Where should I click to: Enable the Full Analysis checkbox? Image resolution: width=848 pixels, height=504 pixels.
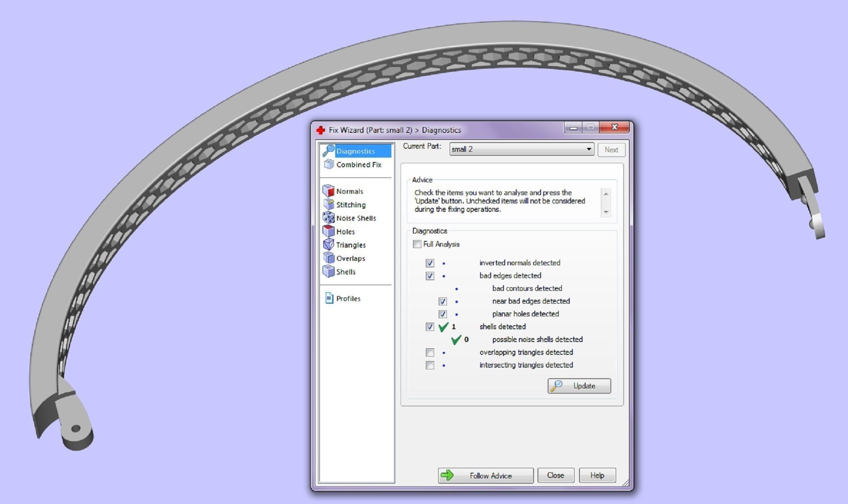[417, 244]
